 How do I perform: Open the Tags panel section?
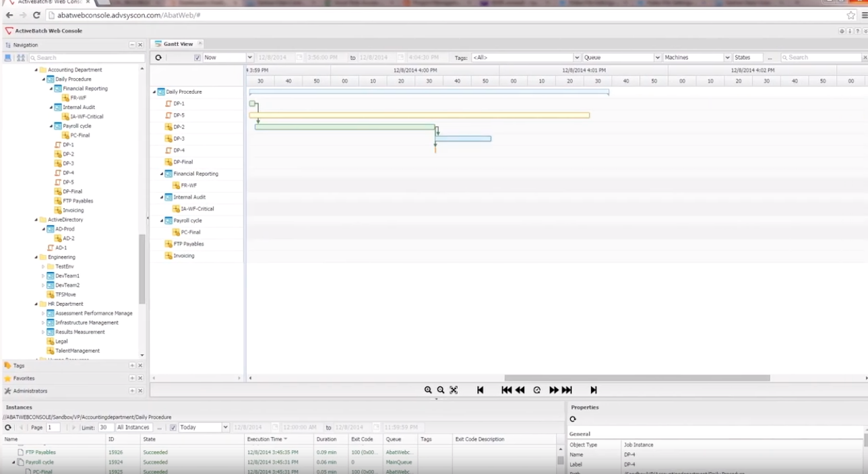click(19, 366)
